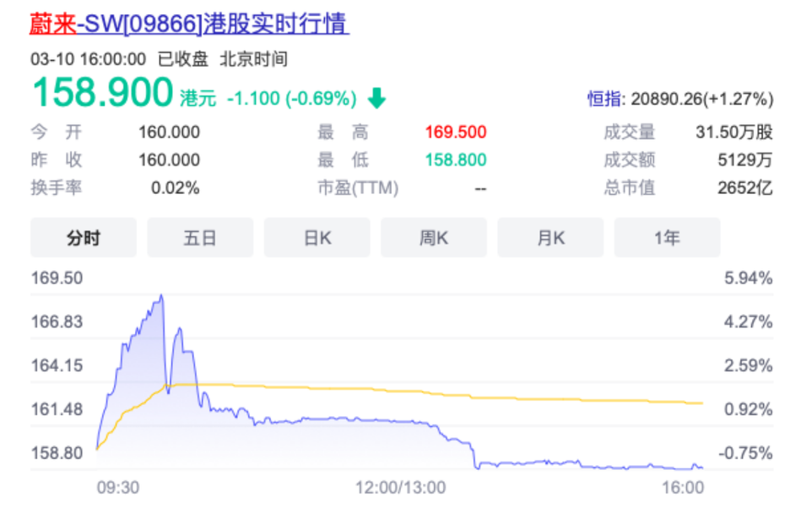Viewport: 812px width, 508px height.
Task: Click the 市盈(TTM) label
Action: [x=358, y=187]
